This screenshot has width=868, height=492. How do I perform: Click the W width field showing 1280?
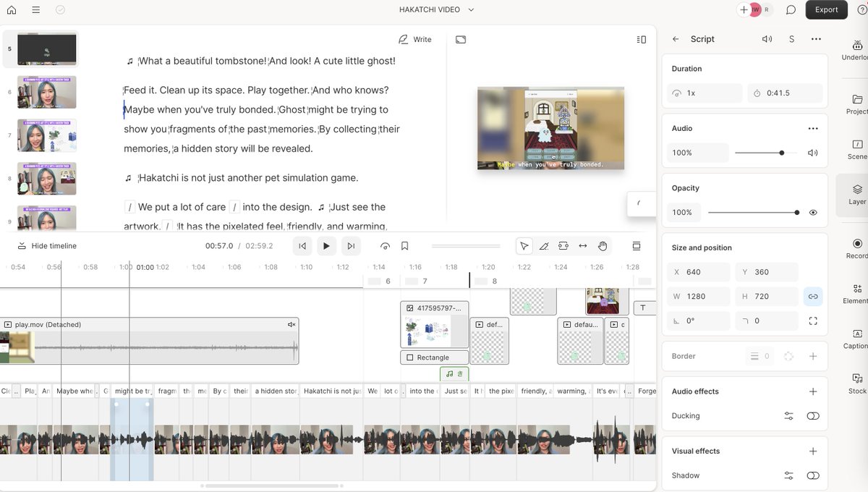tap(699, 297)
